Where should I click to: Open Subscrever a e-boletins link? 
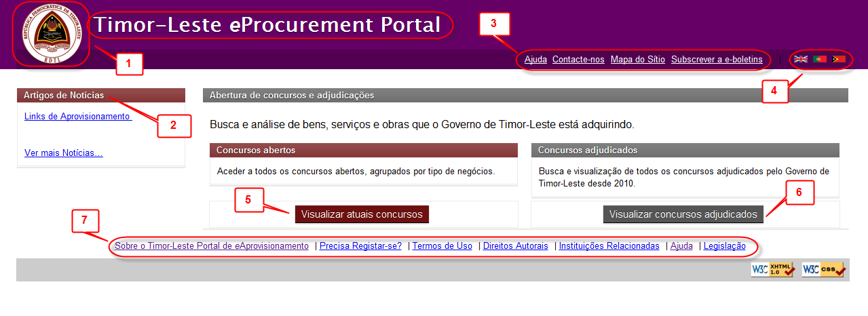pos(717,60)
